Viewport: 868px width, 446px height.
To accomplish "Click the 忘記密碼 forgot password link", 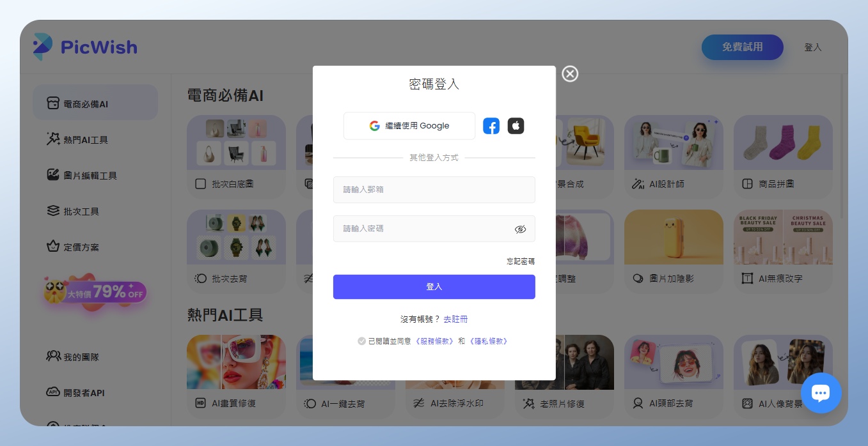I will (521, 261).
